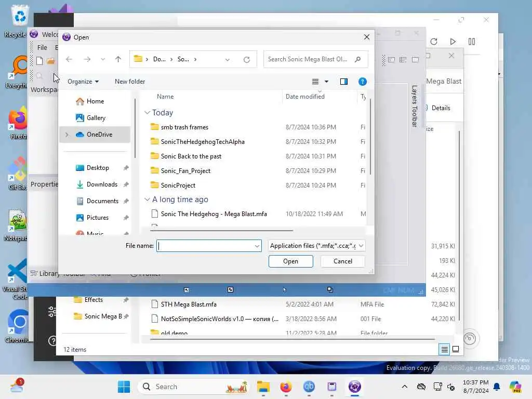This screenshot has height=399, width=532.
Task: Click the play icon in the background window
Action: tap(453, 42)
